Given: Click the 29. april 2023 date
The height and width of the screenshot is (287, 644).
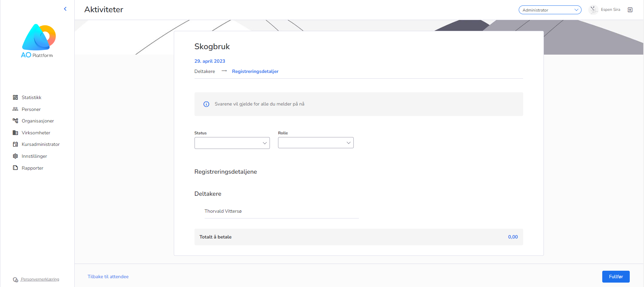Looking at the screenshot, I should click(210, 61).
